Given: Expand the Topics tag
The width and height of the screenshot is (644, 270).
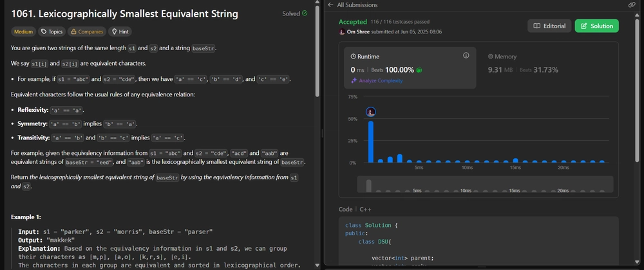Looking at the screenshot, I should click(x=52, y=32).
